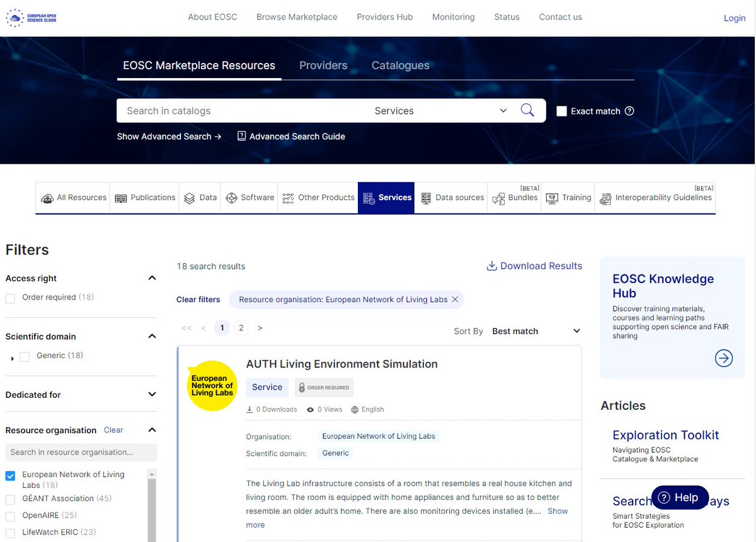The height and width of the screenshot is (542, 756).
Task: Open the Status menu item
Action: [x=507, y=17]
